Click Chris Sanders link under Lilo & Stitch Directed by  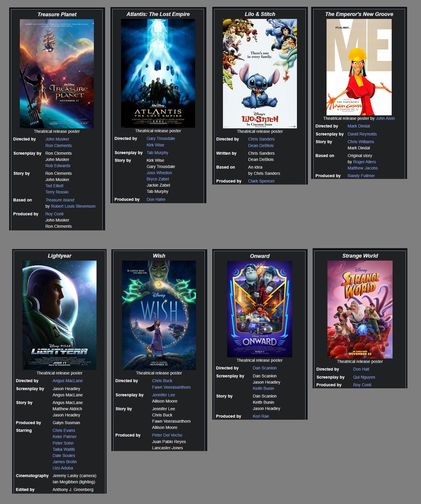point(261,139)
